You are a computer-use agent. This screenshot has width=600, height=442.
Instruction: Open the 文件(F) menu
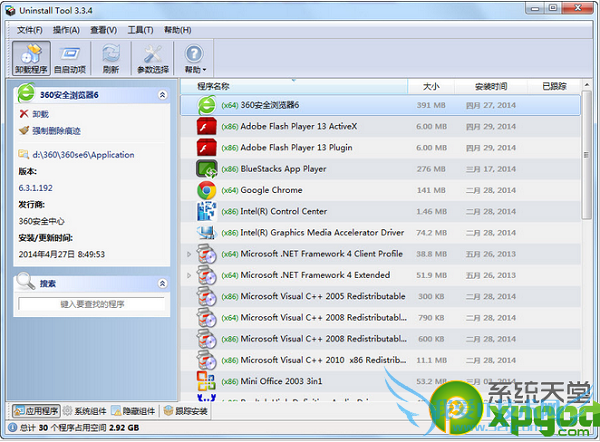[x=29, y=30]
